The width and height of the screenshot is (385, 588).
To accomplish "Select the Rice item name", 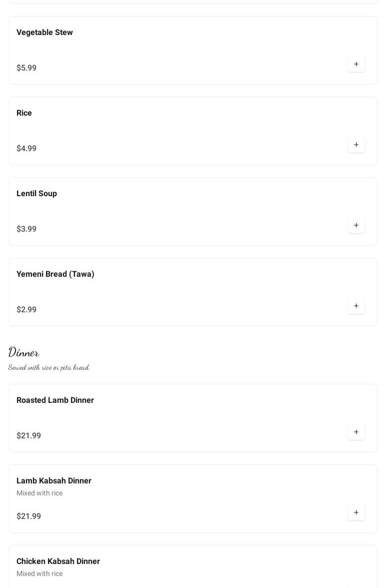I will [x=24, y=113].
